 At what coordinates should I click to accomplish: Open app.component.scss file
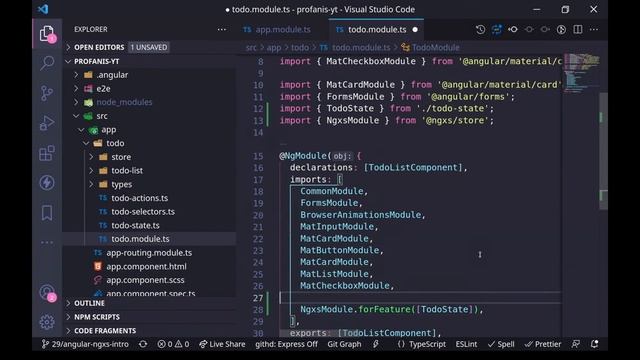point(149,280)
